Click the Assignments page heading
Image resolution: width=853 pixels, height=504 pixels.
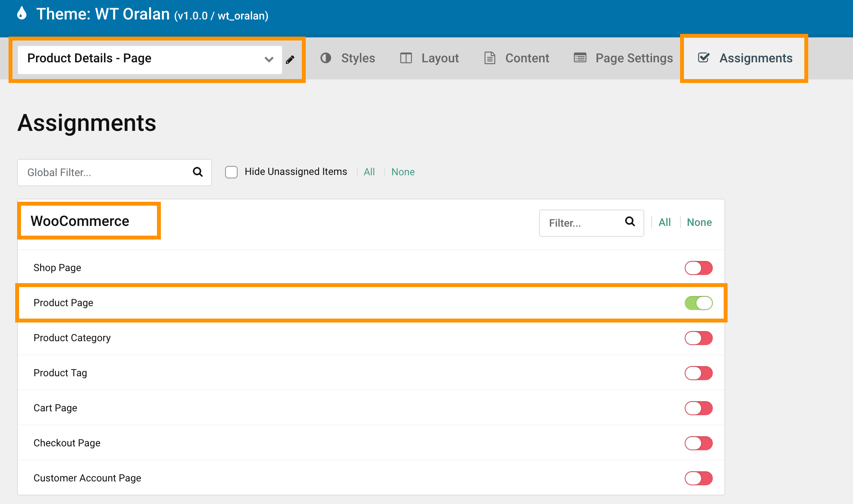point(87,123)
